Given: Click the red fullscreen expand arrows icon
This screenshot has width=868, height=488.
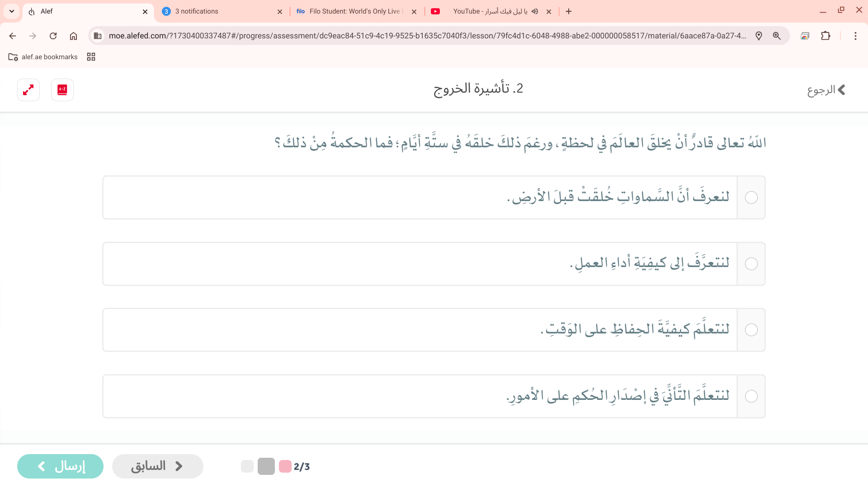Looking at the screenshot, I should pyautogui.click(x=28, y=90).
